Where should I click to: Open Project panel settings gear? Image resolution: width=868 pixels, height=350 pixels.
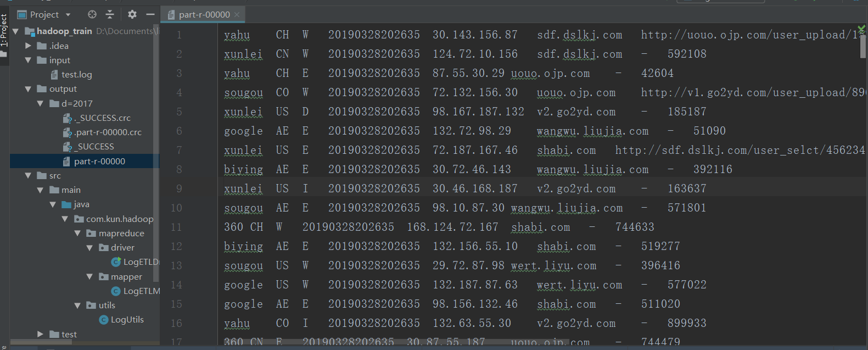point(132,14)
